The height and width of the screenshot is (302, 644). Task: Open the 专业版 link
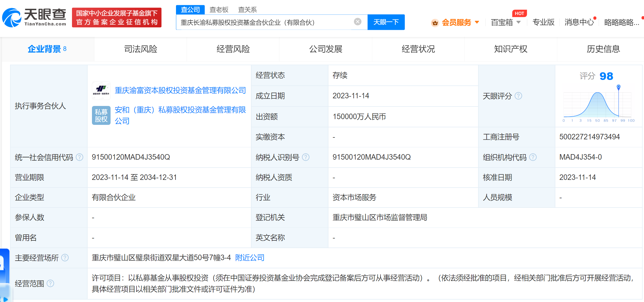click(543, 22)
